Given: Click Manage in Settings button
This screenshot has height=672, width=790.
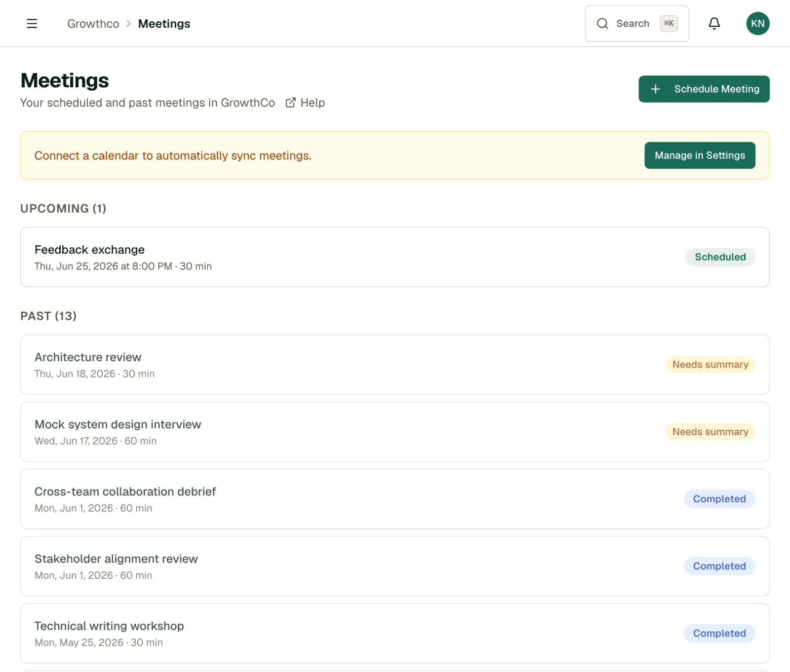Looking at the screenshot, I should pos(700,155).
